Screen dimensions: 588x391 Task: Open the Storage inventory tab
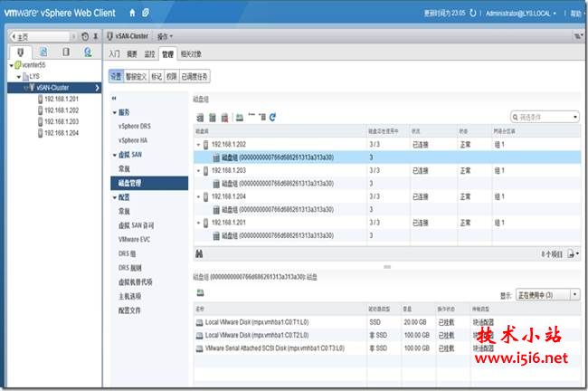(66, 52)
